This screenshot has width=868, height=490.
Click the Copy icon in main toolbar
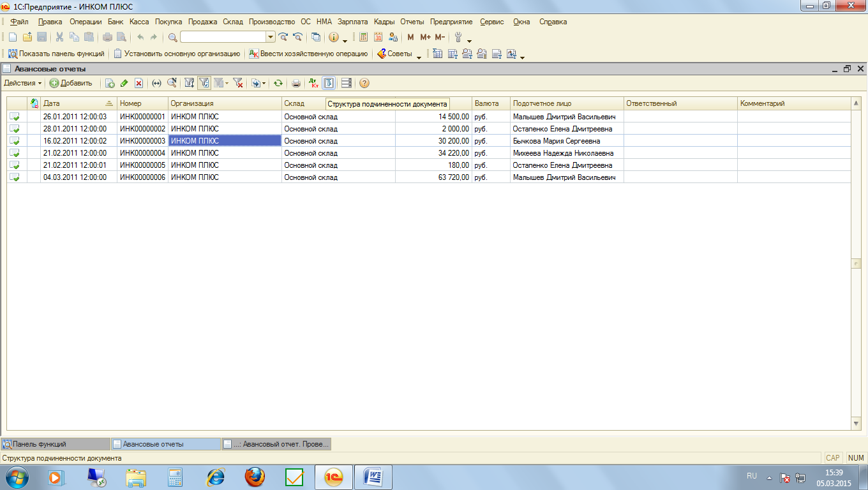tap(74, 37)
